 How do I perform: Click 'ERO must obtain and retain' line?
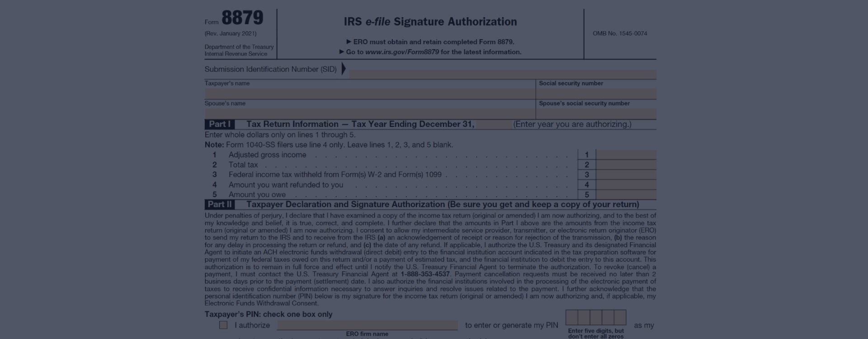[x=430, y=42]
